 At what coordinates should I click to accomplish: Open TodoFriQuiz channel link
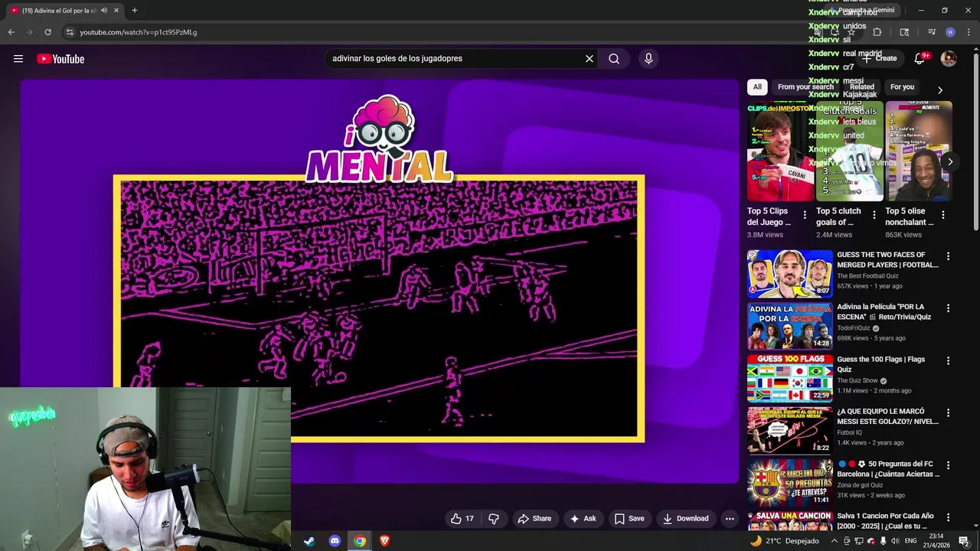853,328
